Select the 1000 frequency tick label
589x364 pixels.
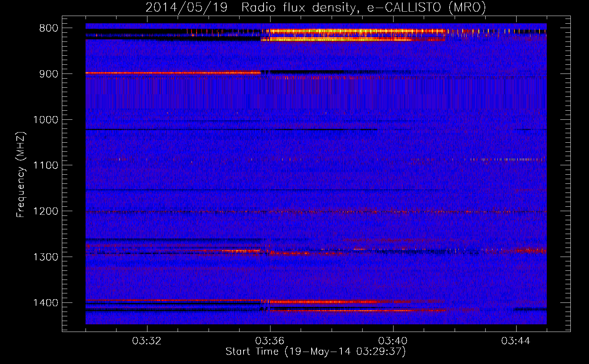[x=46, y=120]
